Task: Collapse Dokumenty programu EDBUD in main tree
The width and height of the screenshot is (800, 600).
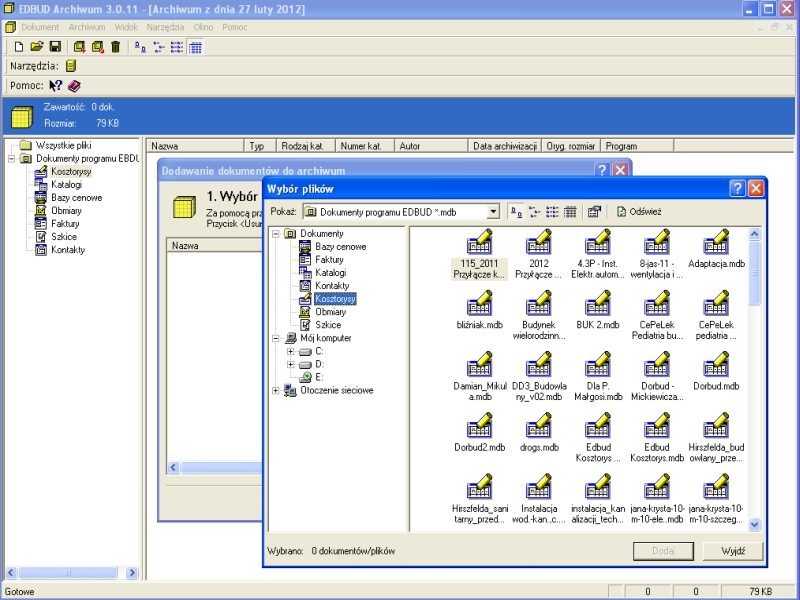Action: tap(11, 159)
